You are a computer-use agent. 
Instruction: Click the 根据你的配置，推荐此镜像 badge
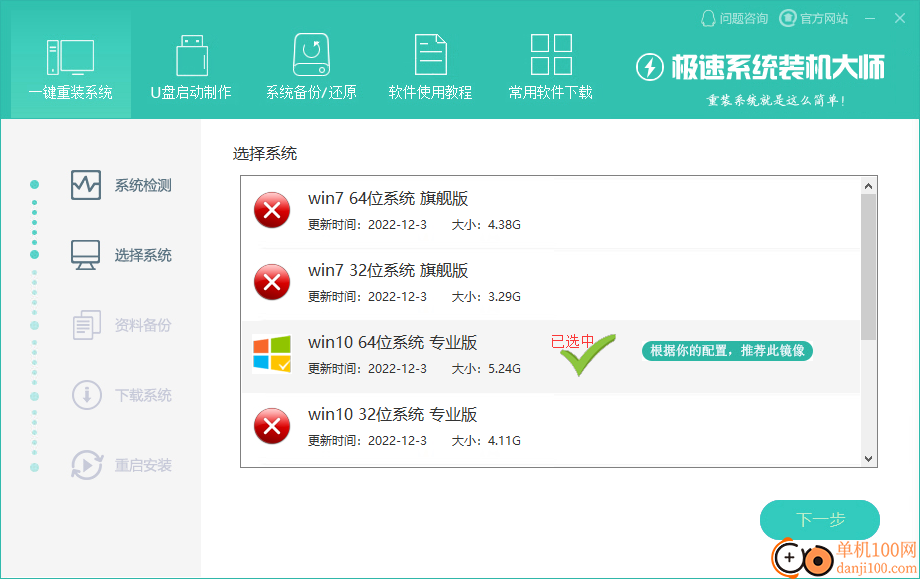click(x=727, y=351)
